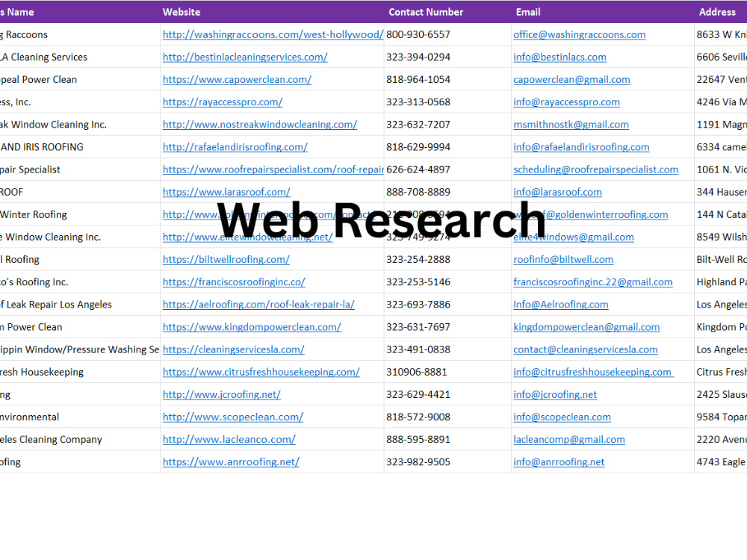Click email msmithnostk@gmail.com

[x=571, y=125]
